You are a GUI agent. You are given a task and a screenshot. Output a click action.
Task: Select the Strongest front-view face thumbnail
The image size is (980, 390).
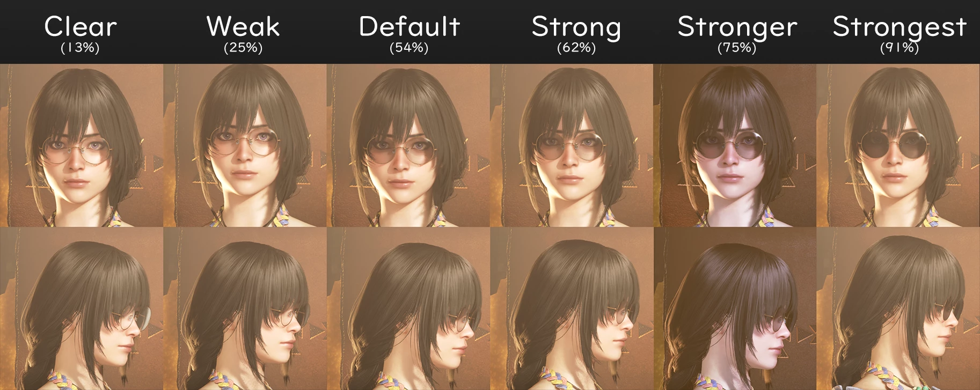[898, 145]
